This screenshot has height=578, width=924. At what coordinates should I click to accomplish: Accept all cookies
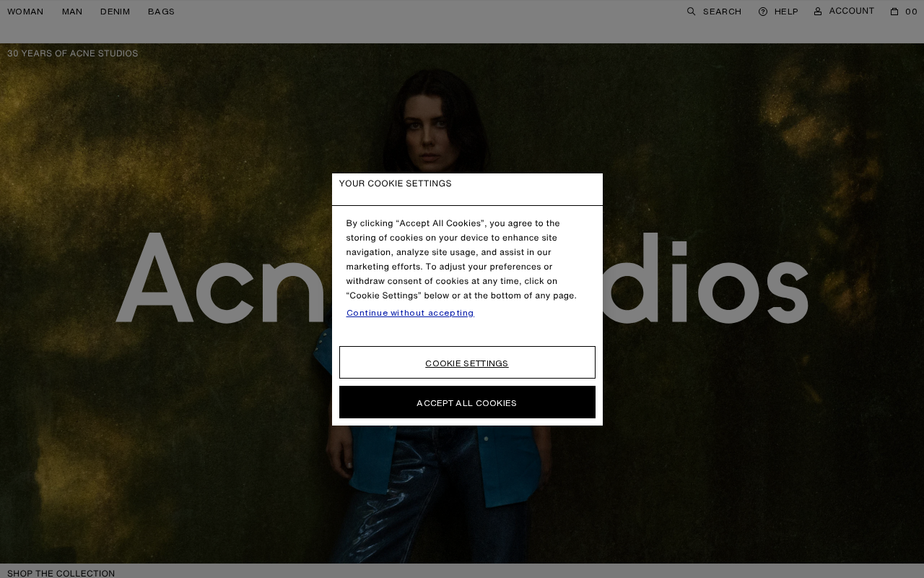point(467,402)
